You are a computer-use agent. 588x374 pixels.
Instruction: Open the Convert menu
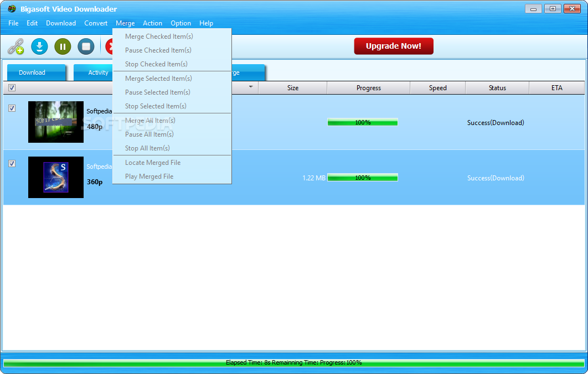96,23
